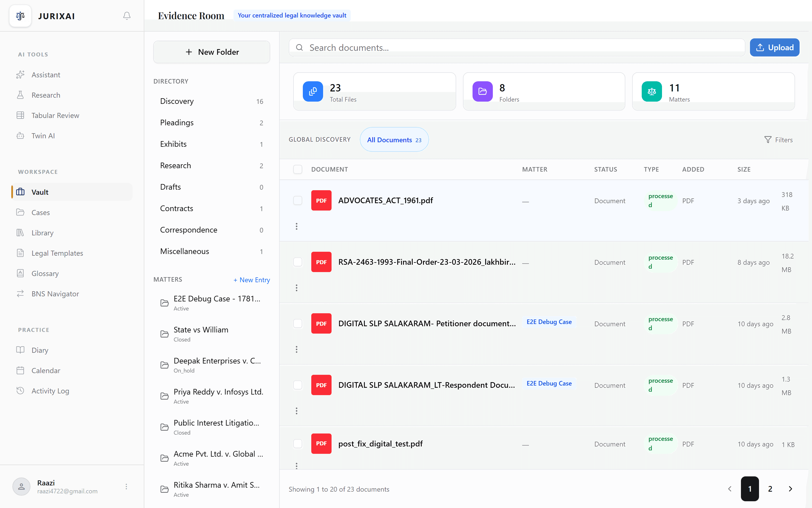Viewport: 812px width, 508px height.
Task: Open the Assistant AI tool
Action: pyautogui.click(x=72, y=75)
